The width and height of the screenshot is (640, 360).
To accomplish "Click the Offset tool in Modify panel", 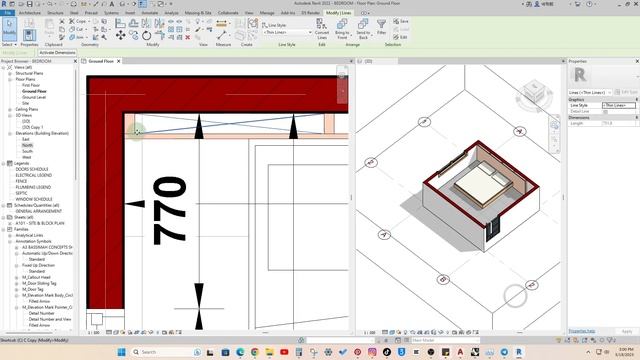I will coord(133,23).
